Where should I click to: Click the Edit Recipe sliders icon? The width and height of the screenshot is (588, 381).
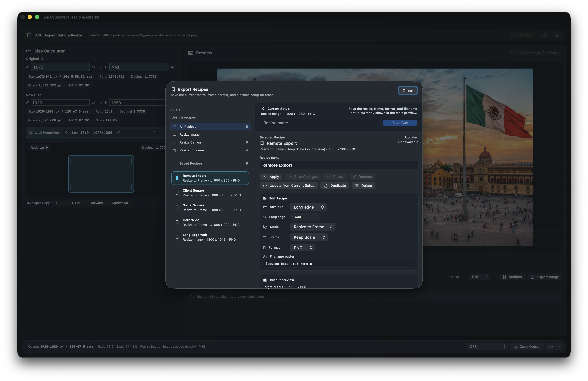265,198
